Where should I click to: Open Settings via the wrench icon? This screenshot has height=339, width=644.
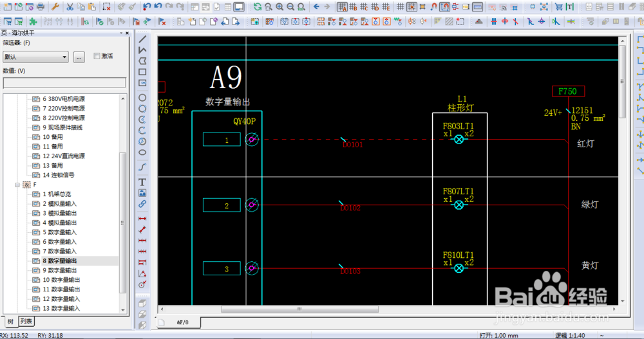pos(55,6)
